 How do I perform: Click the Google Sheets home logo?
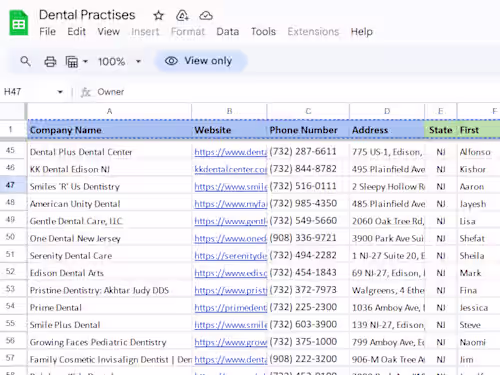19,23
